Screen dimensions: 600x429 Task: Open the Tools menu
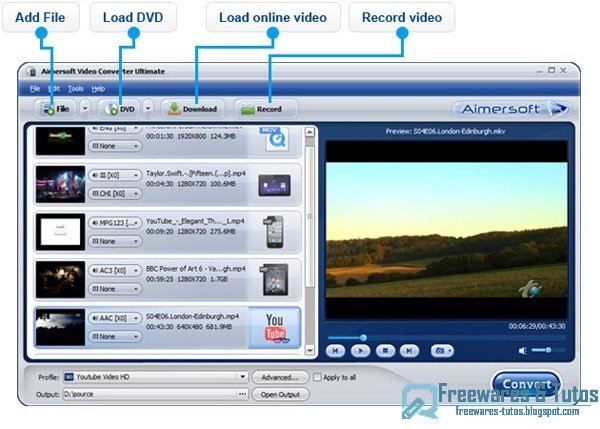[x=75, y=89]
